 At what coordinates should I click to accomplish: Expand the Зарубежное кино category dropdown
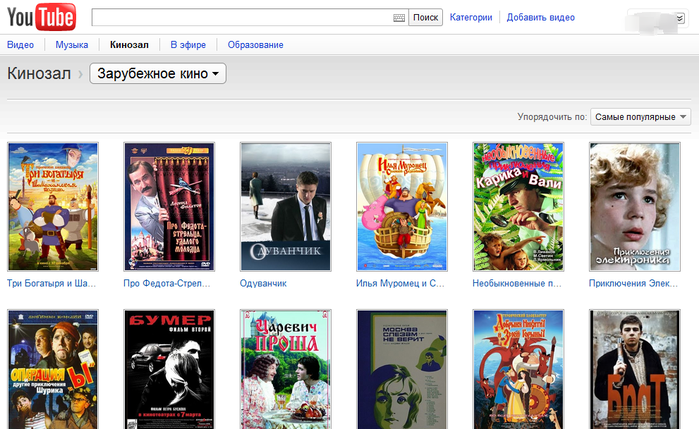158,73
